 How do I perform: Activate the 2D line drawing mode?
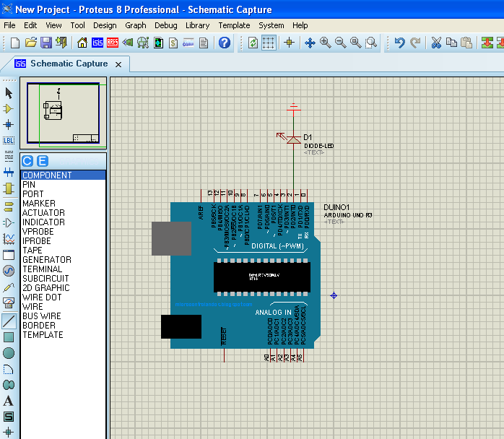pyautogui.click(x=9, y=321)
